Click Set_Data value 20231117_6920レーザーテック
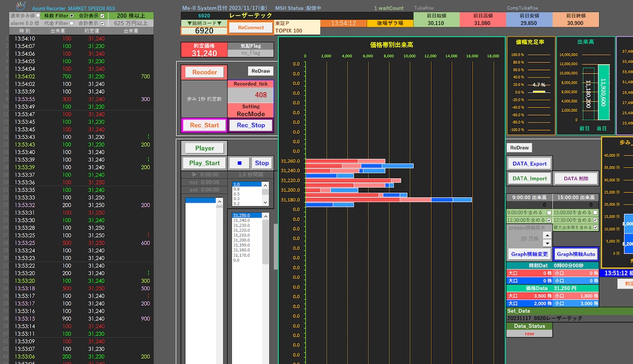 coord(570,318)
